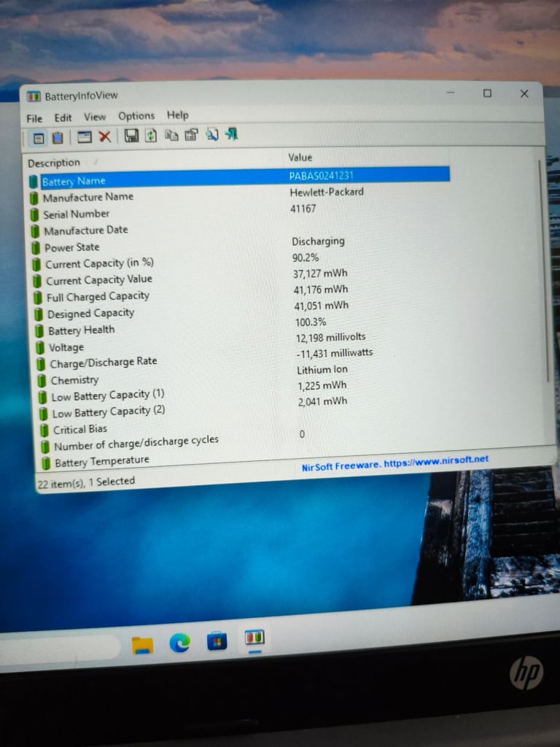Click the PABAS0241231 battery name value
The image size is (560, 747).
point(322,176)
